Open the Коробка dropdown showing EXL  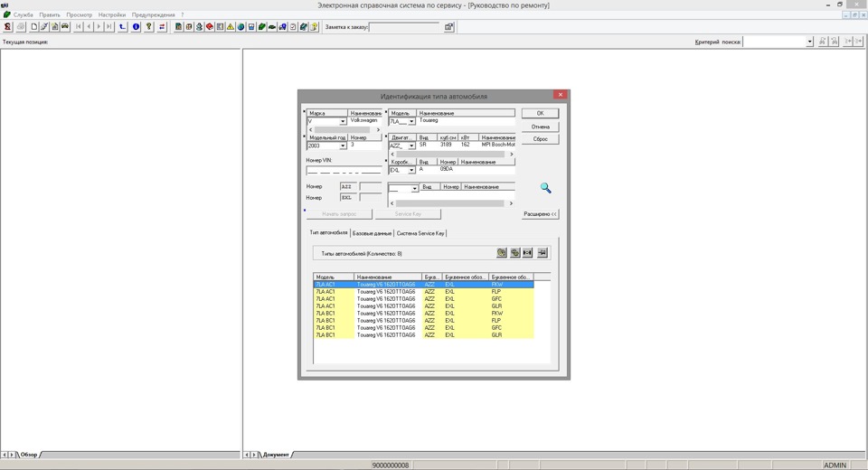pos(411,170)
